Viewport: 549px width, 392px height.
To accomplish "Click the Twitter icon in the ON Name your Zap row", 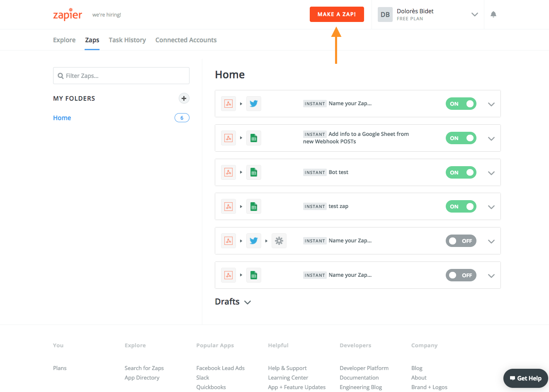I will tap(254, 104).
